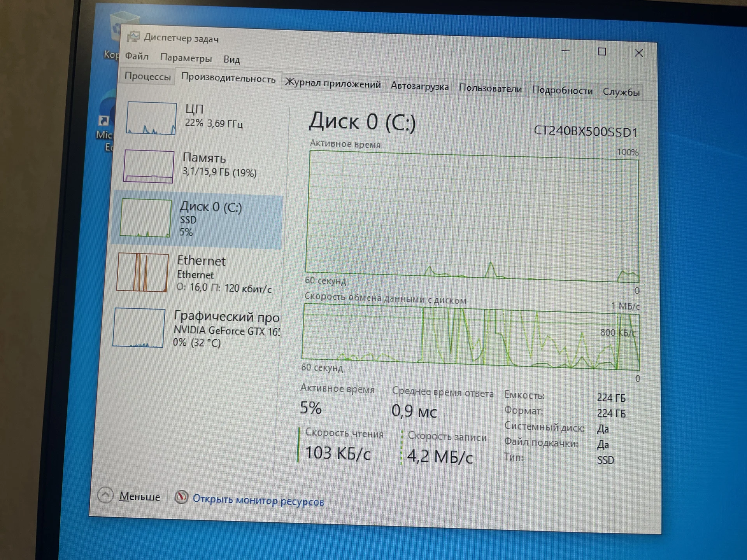The height and width of the screenshot is (560, 747).
Task: Click the GPU usage mini graph
Action: (x=139, y=327)
